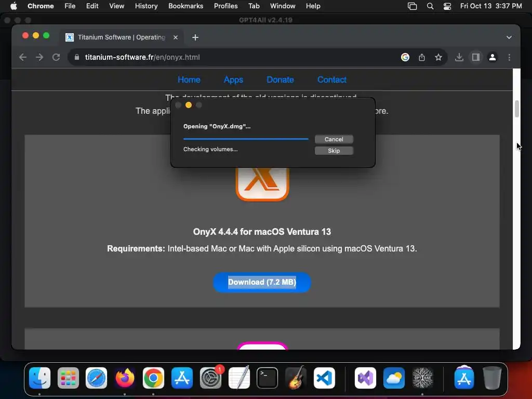Screen dimensions: 532x399
Task: Open Stage Manager menu bar icon
Action: pos(412,6)
